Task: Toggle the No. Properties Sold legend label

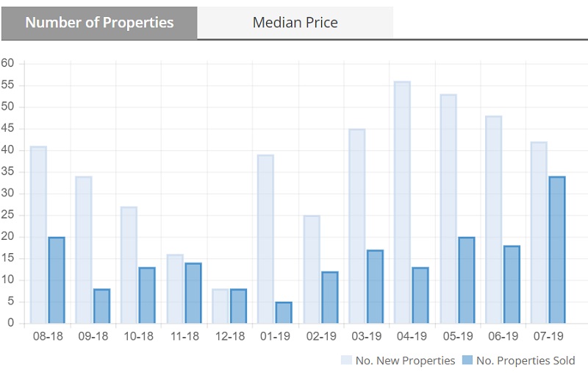Action: click(x=526, y=360)
